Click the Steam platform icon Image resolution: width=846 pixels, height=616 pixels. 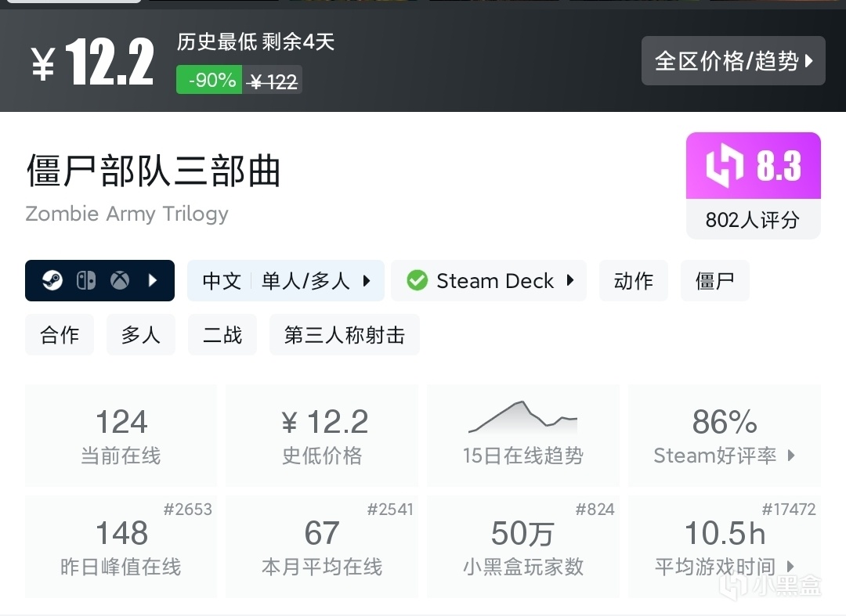point(52,280)
